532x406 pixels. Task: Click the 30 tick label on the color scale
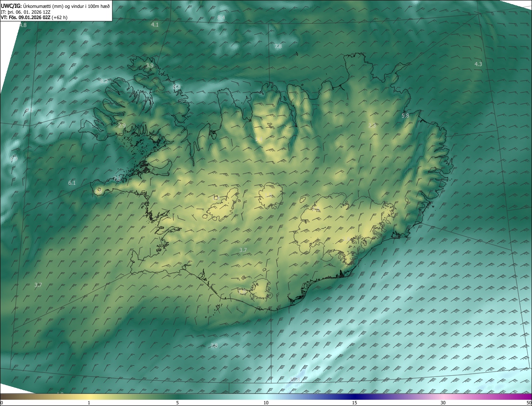coord(443,403)
